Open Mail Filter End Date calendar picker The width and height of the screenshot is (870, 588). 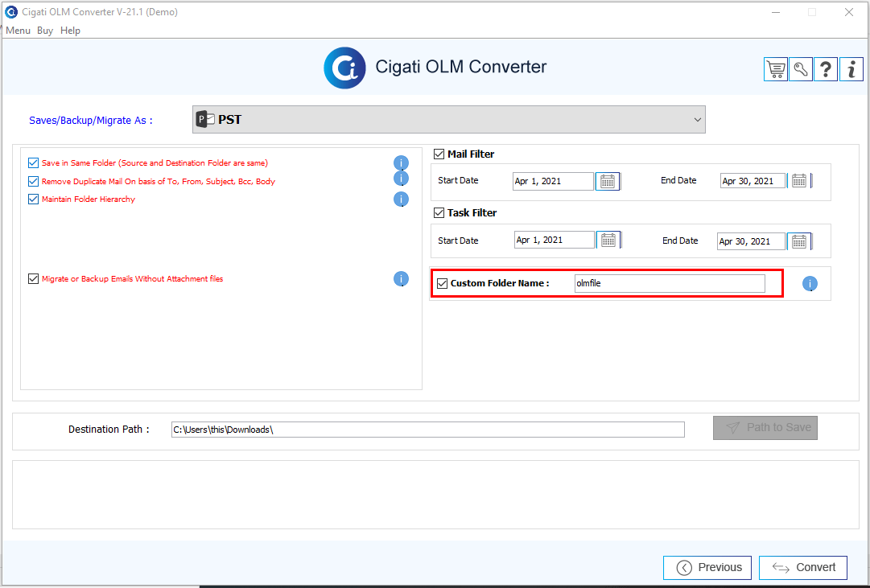point(799,181)
